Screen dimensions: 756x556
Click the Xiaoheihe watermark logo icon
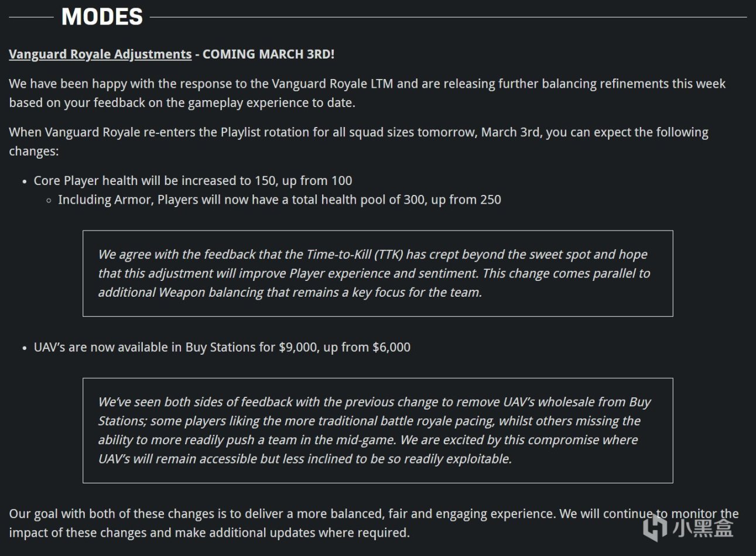coord(654,527)
